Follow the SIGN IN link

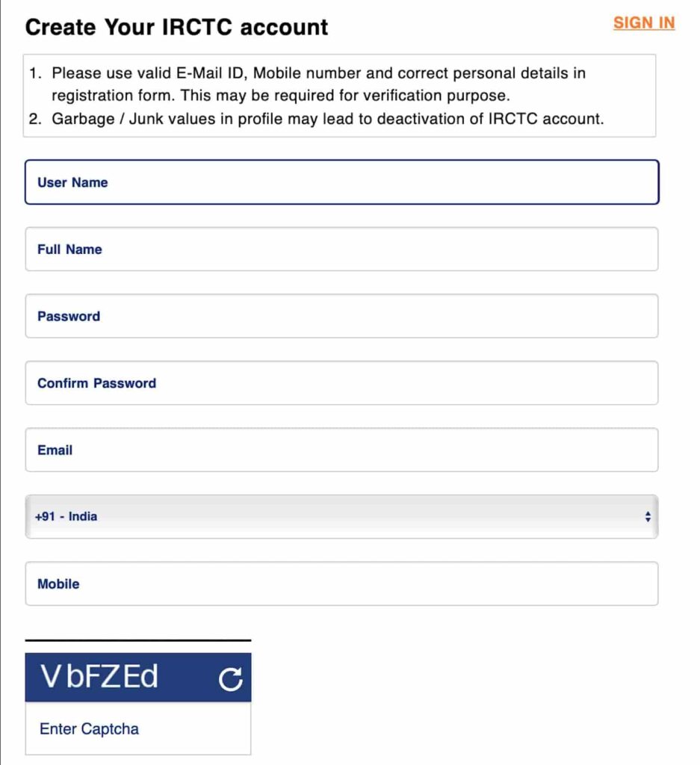tap(644, 22)
